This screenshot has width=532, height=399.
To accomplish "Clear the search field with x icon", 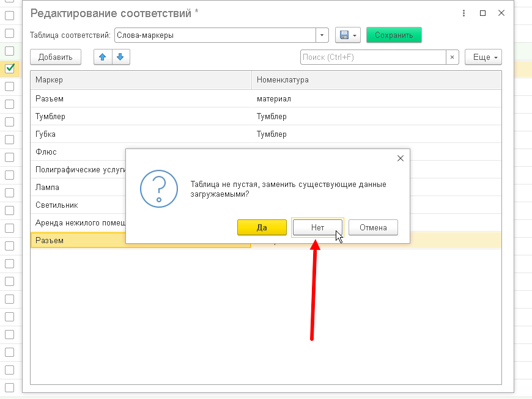I will (452, 57).
